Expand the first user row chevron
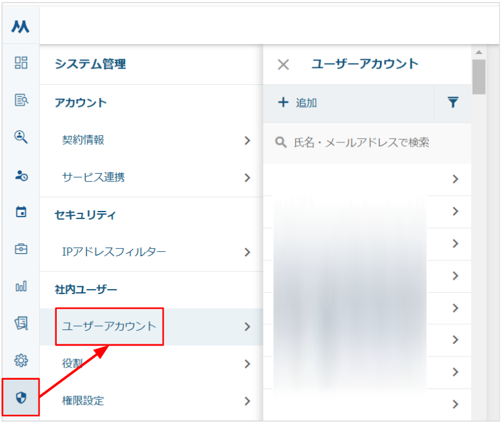Image resolution: width=504 pixels, height=425 pixels. pos(455,179)
